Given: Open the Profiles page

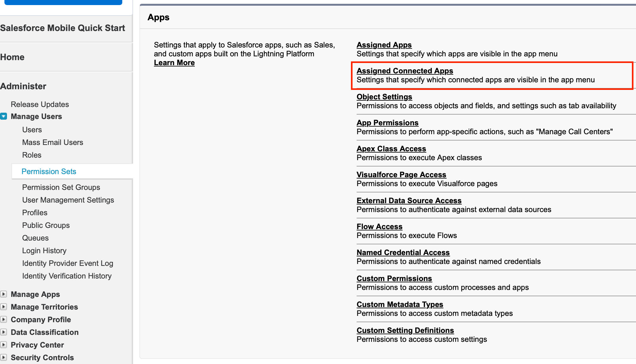Looking at the screenshot, I should (35, 212).
